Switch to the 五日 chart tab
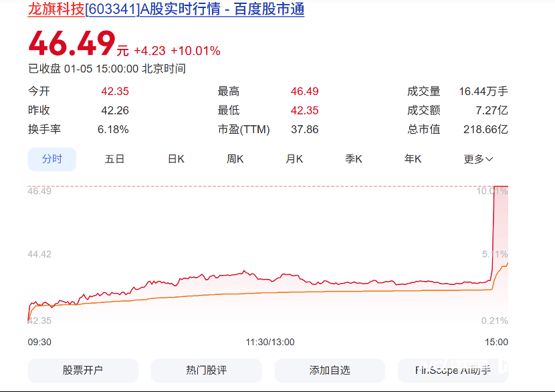Viewport: 555px width, 392px height. pos(115,159)
